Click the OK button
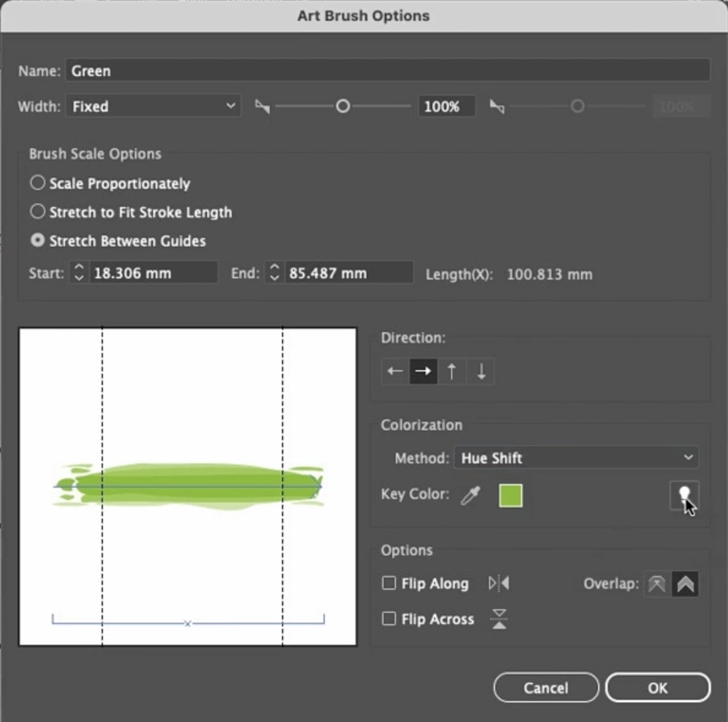 click(658, 688)
